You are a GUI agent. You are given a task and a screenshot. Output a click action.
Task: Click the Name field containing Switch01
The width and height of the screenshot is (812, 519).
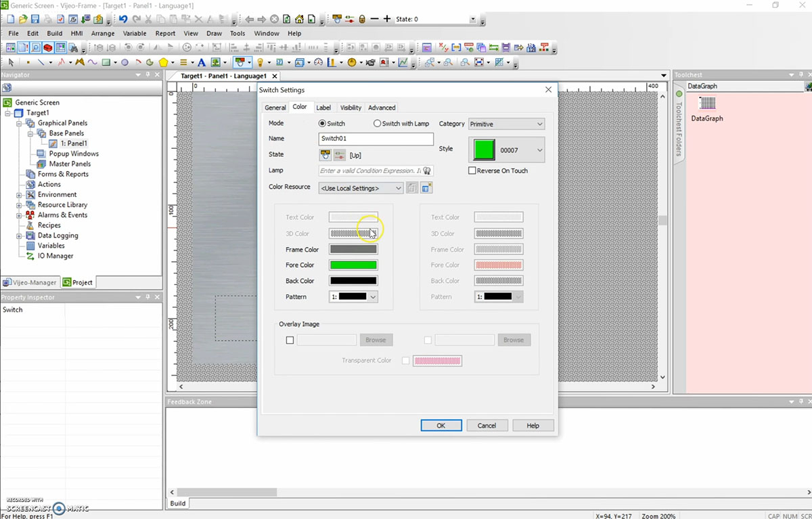click(376, 139)
